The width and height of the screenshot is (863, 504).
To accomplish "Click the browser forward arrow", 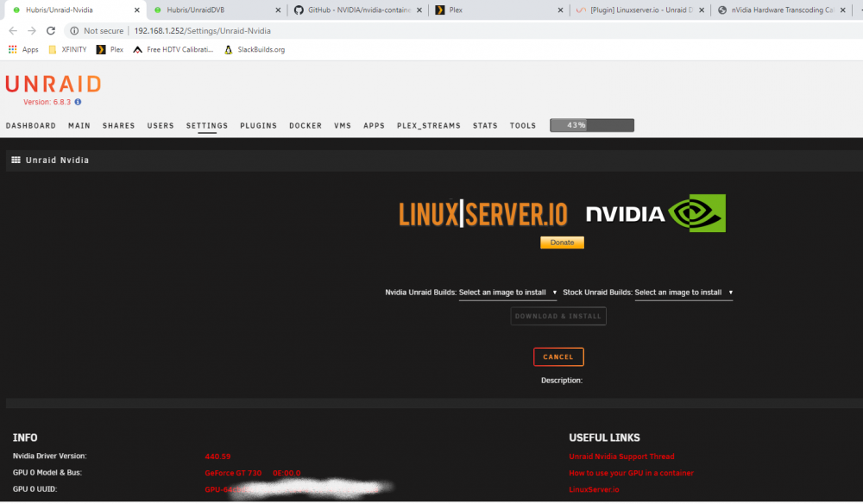I will [x=32, y=31].
